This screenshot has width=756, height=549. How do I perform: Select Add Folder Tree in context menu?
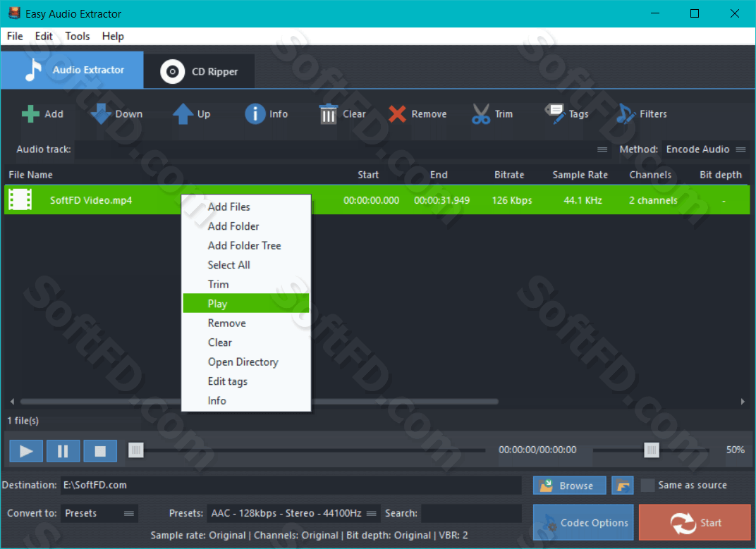pos(246,245)
